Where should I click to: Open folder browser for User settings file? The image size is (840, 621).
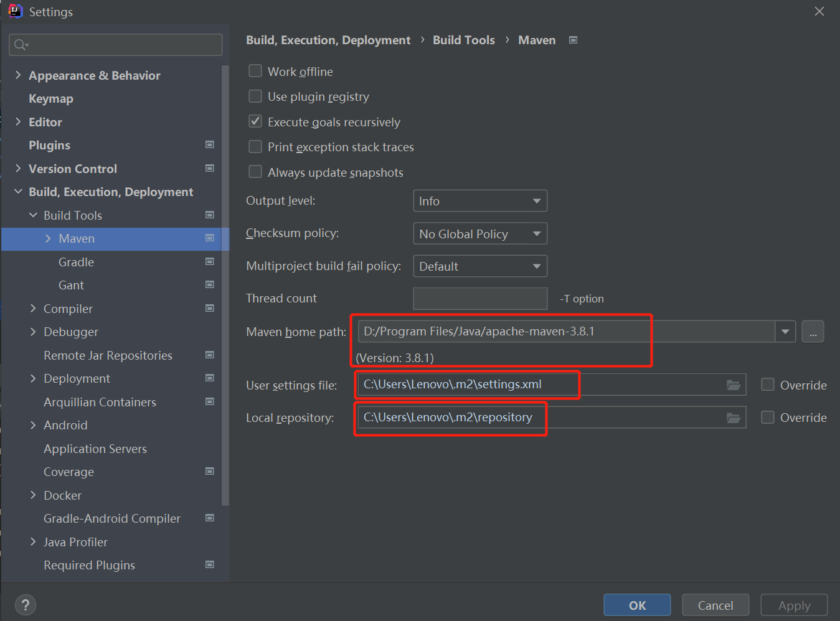[x=733, y=385]
